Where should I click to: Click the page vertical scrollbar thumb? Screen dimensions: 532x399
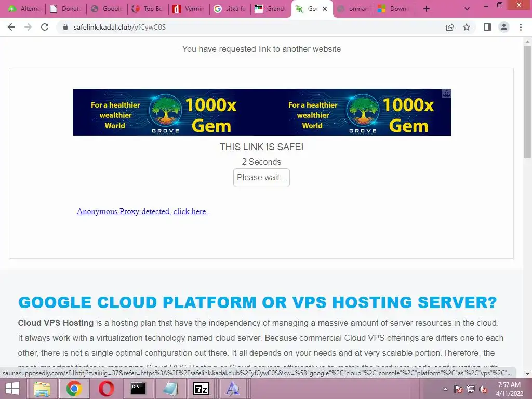tap(527, 102)
